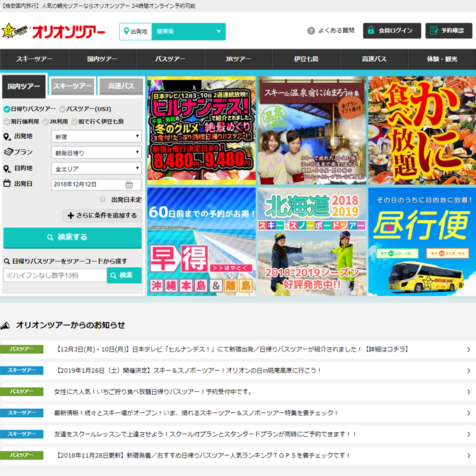Click the arrow on スキー場オープン news row

click(x=468, y=413)
